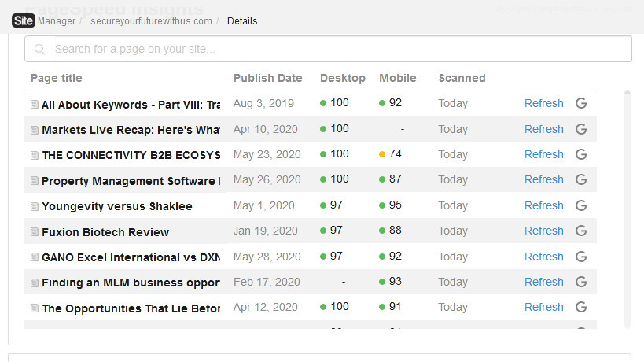Open Google PageSpeed for Property Management Software row

(581, 179)
